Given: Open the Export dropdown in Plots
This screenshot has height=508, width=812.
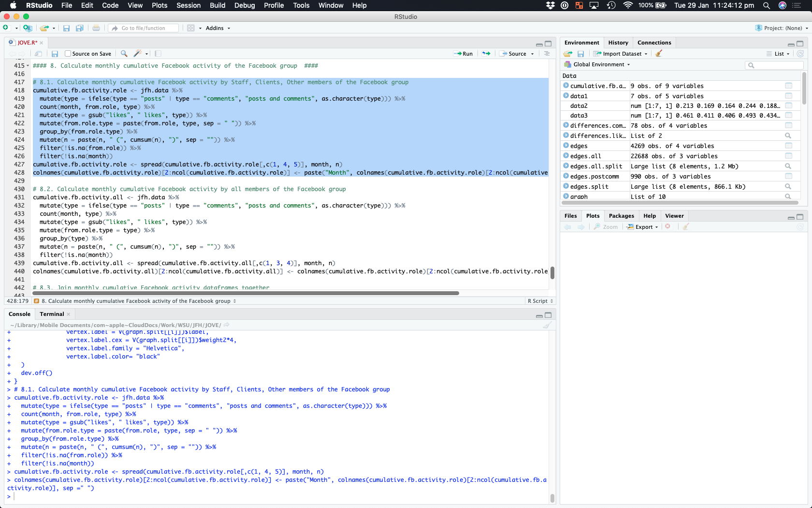Looking at the screenshot, I should [x=643, y=227].
